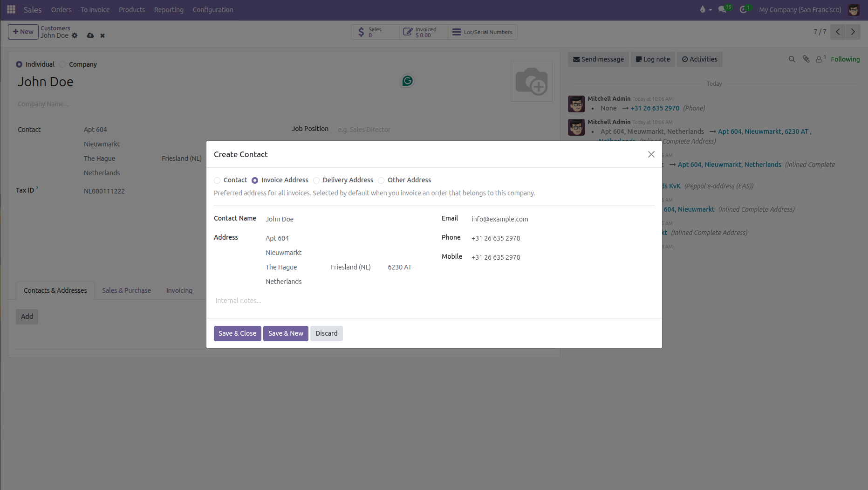The height and width of the screenshot is (490, 868).
Task: Click the Save & New button
Action: click(x=286, y=333)
